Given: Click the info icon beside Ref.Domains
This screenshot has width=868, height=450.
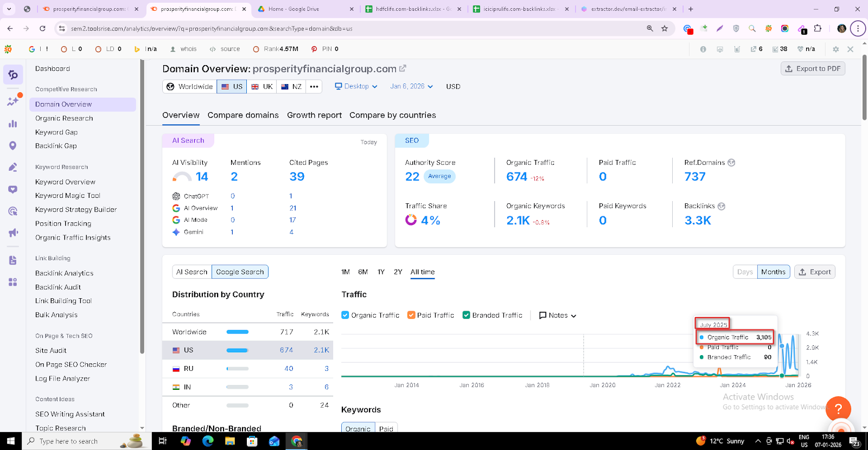Looking at the screenshot, I should [731, 163].
